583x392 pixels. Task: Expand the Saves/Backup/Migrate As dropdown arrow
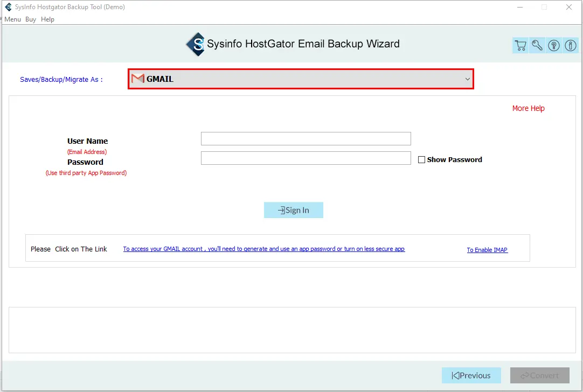click(467, 79)
